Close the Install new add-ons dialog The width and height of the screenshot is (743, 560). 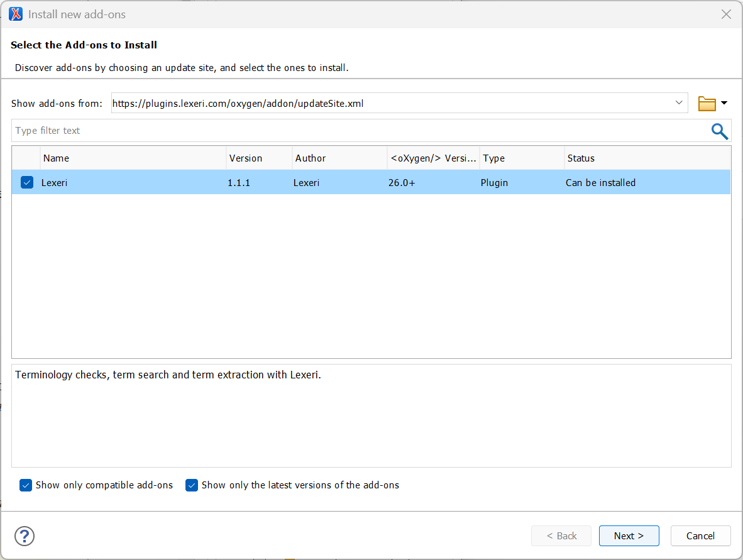(726, 14)
